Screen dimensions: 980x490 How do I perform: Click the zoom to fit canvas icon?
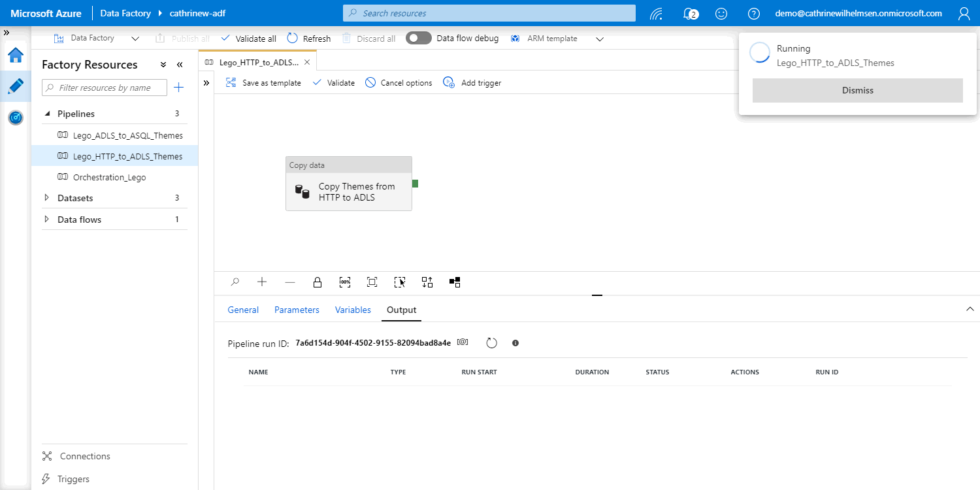click(372, 282)
